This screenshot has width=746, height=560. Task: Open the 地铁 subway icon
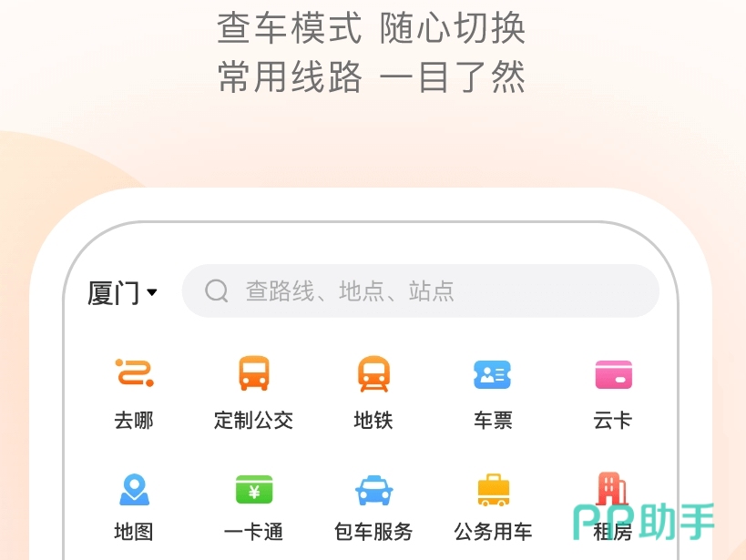coord(373,373)
